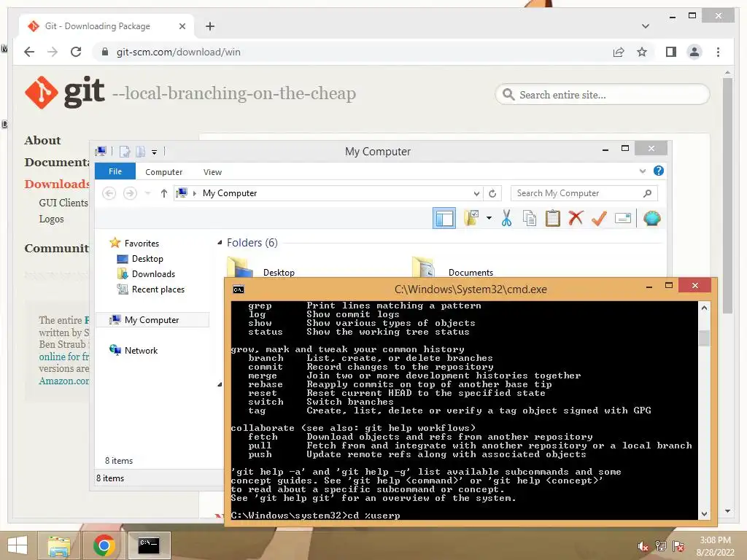Open File Explorer from the taskbar
747x560 pixels.
58,545
